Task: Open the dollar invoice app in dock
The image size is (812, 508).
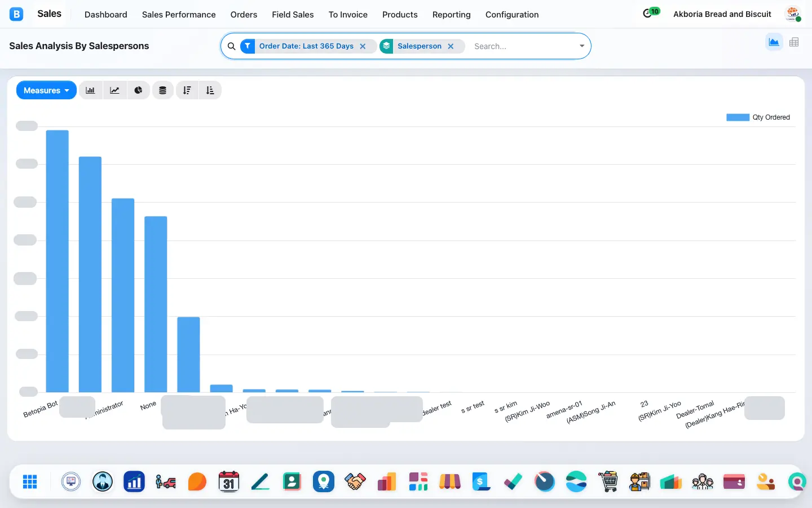Action: pyautogui.click(x=482, y=481)
